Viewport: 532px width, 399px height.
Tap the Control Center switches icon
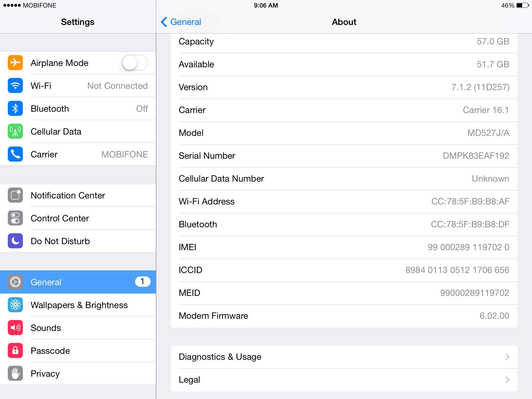point(15,218)
